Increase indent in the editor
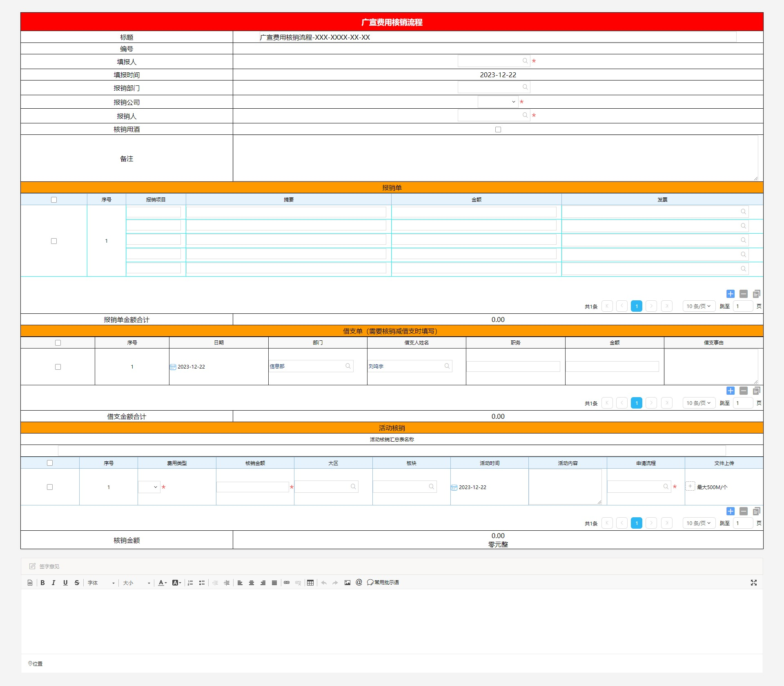The image size is (784, 686). 227,583
